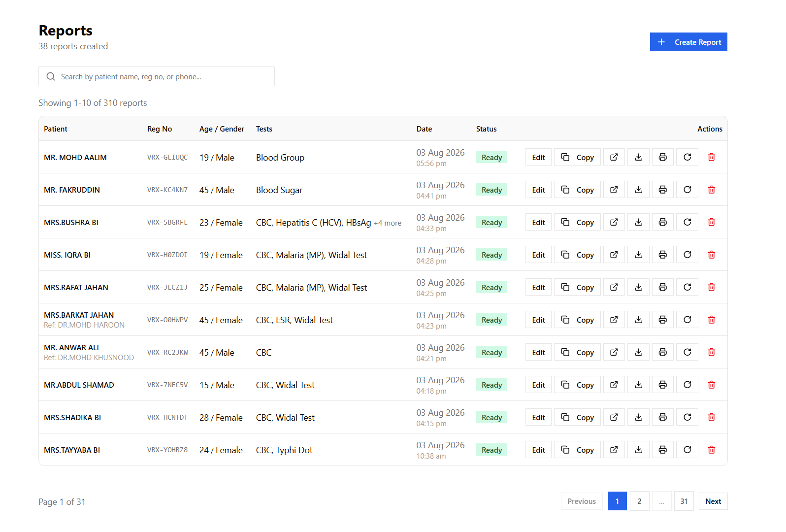The width and height of the screenshot is (786, 532).
Task: Go to Next page
Action: tap(713, 501)
